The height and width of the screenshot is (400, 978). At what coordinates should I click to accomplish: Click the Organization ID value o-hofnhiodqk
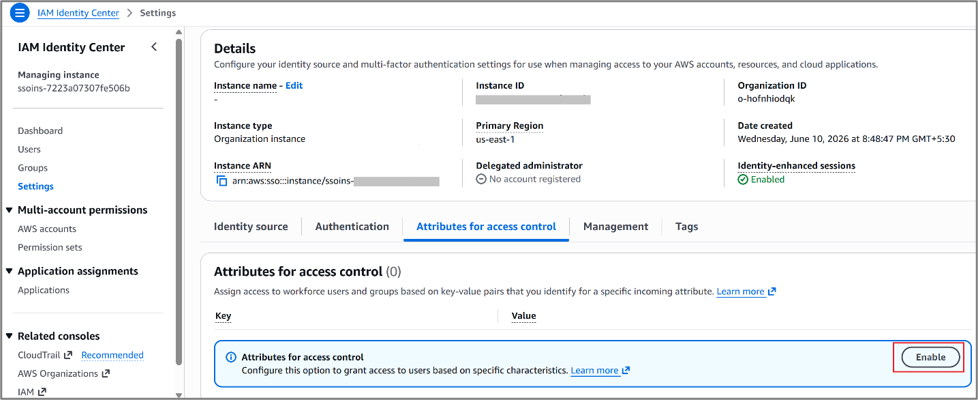[766, 99]
